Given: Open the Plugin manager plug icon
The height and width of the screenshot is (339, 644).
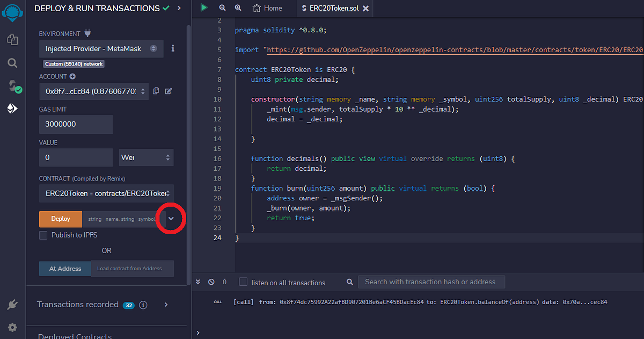Looking at the screenshot, I should coord(12,305).
